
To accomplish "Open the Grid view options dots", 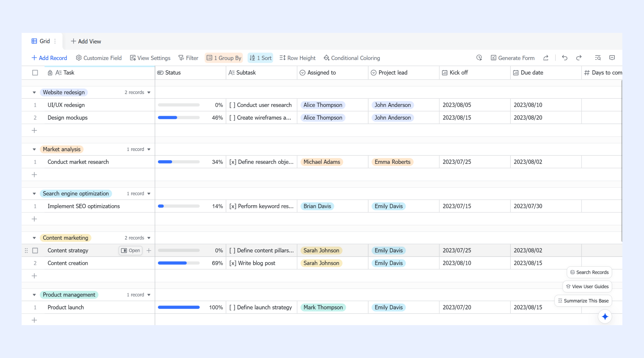I will (x=55, y=41).
